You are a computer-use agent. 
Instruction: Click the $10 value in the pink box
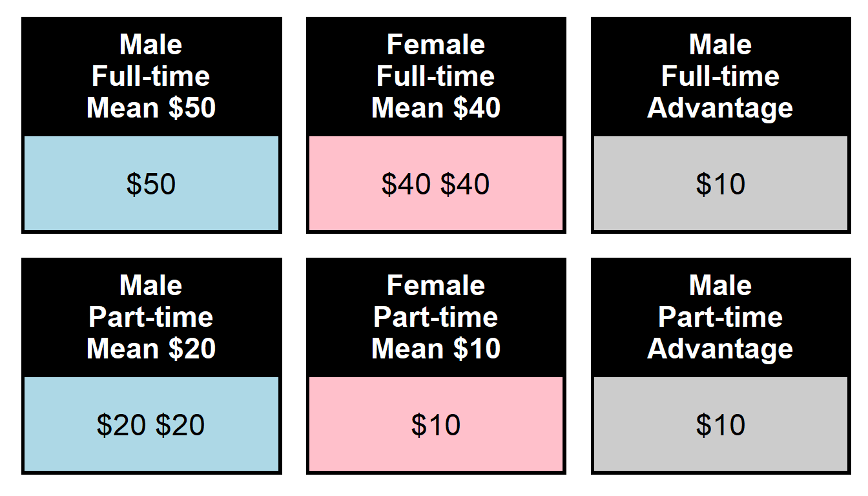(436, 425)
